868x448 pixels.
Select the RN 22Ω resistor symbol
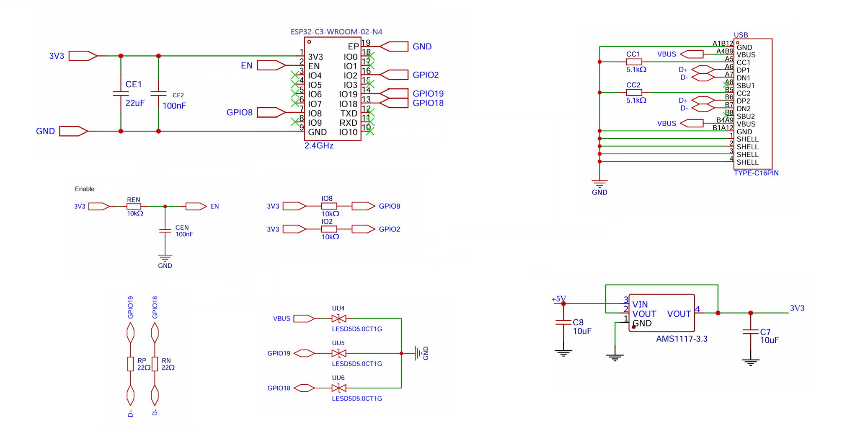pos(155,364)
